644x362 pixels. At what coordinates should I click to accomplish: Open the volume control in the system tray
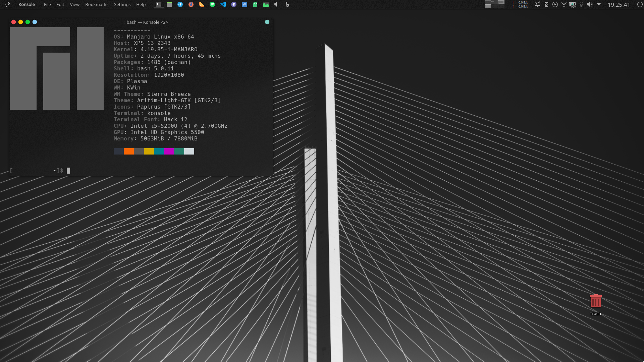click(x=590, y=4)
